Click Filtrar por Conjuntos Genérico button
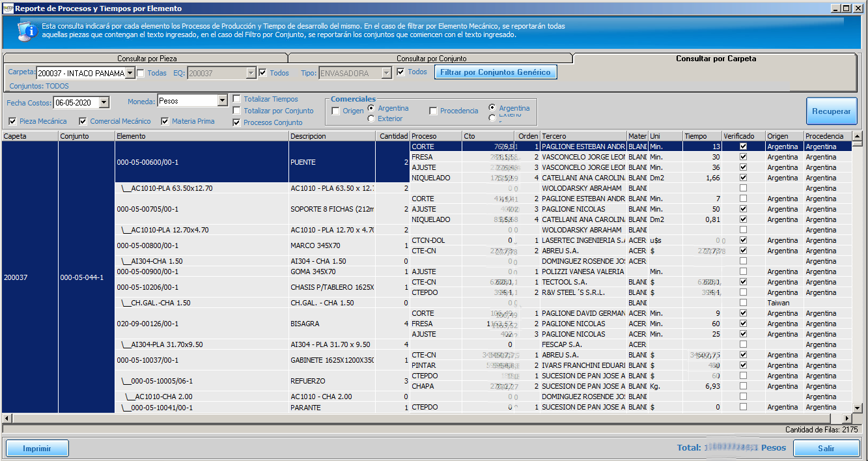This screenshot has height=461, width=868. [496, 72]
